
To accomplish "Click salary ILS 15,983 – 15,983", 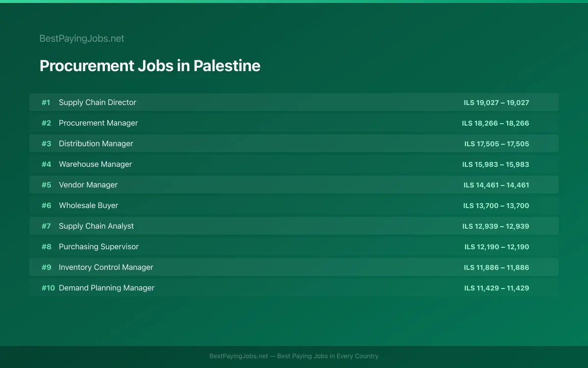I will point(496,164).
